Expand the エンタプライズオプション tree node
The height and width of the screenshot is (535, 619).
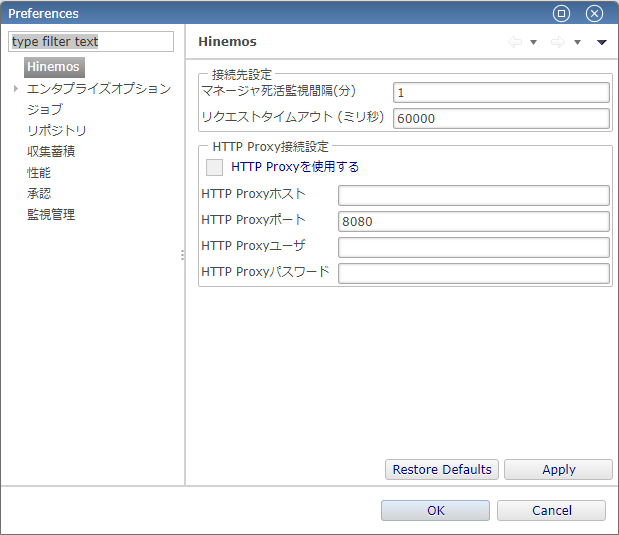pos(15,88)
